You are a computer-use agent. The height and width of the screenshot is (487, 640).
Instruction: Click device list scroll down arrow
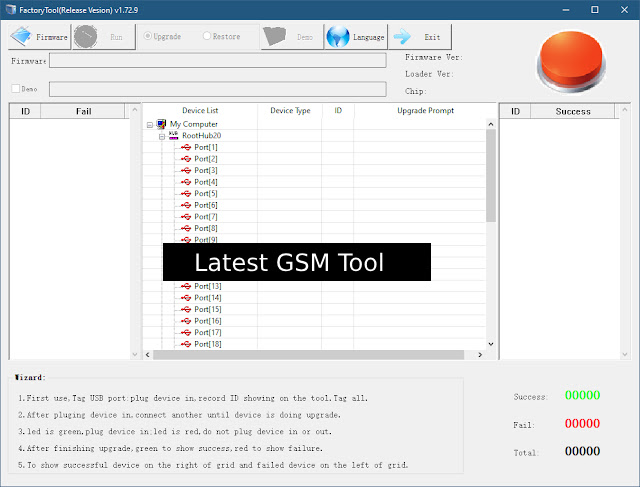point(491,344)
